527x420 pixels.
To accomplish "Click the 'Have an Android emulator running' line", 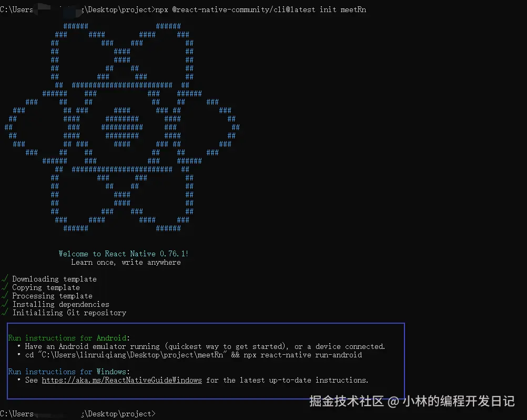I will [205, 346].
